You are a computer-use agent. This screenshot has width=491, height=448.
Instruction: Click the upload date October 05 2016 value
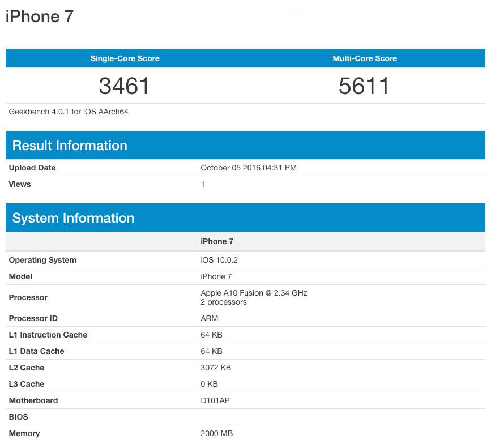point(249,168)
